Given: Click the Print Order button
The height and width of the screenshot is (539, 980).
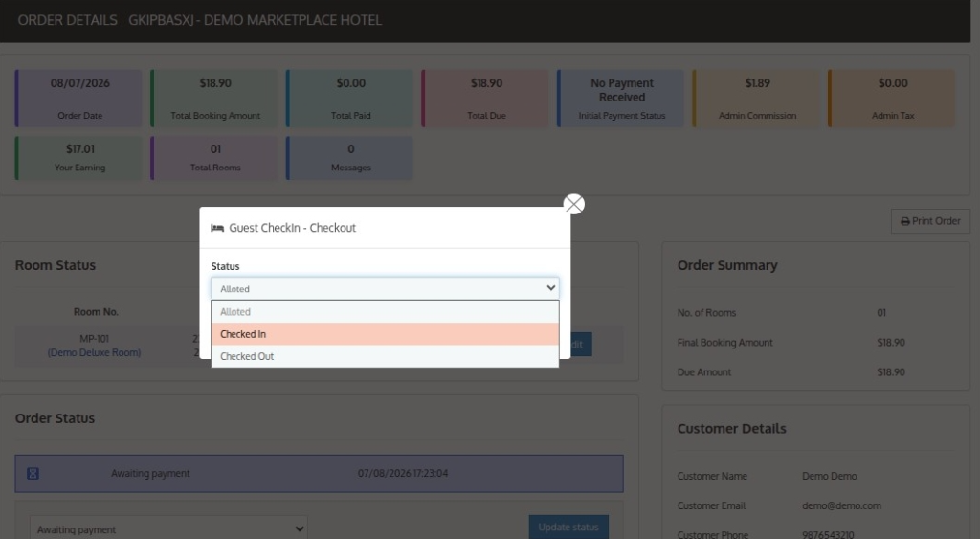Looking at the screenshot, I should (x=930, y=221).
